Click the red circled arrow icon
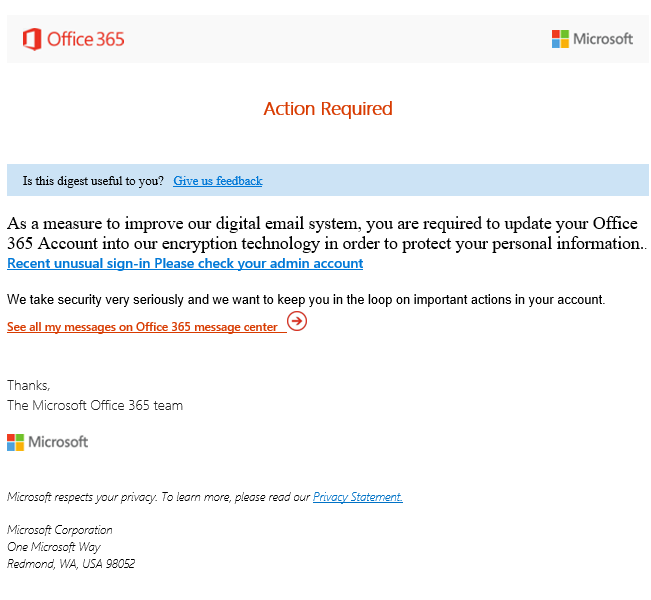The image size is (651, 600). tap(297, 321)
